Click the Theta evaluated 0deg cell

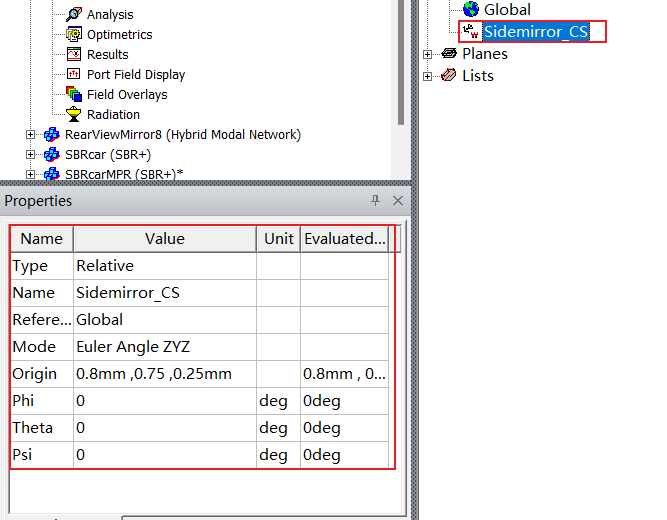345,428
